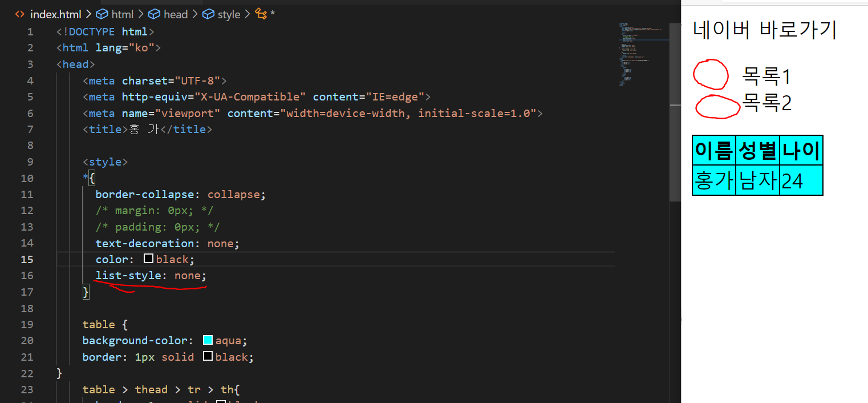
Task: Click the 홍가 table cell
Action: [714, 180]
